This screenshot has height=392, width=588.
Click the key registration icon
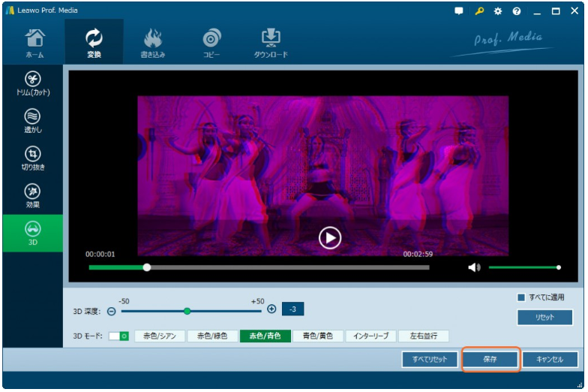pos(478,11)
